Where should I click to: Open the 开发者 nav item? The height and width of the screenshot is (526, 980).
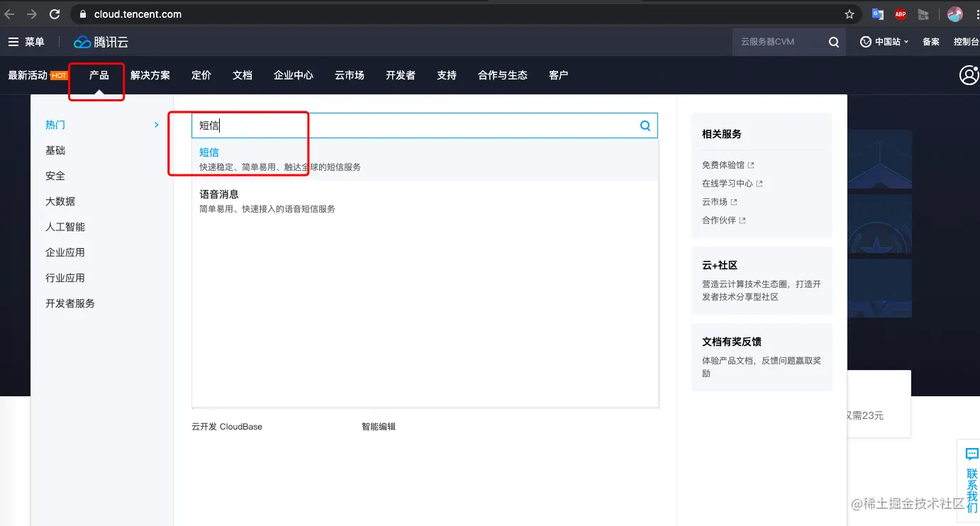(x=401, y=75)
